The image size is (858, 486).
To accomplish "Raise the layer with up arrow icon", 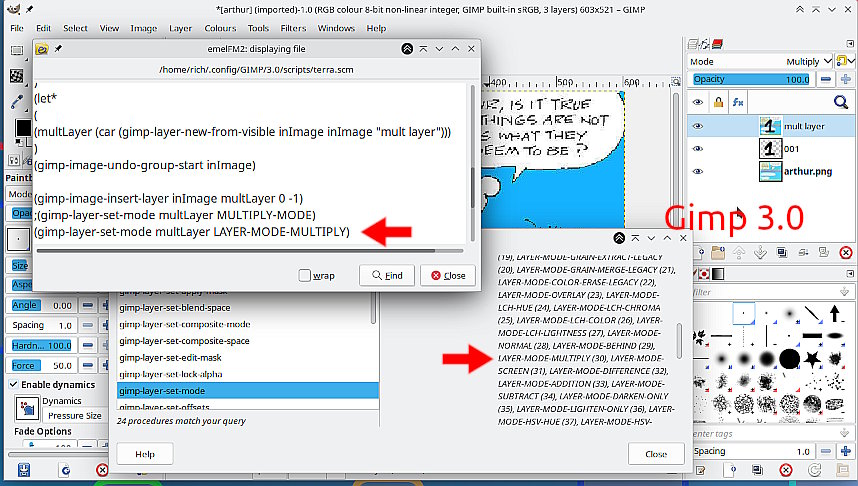I will (739, 252).
